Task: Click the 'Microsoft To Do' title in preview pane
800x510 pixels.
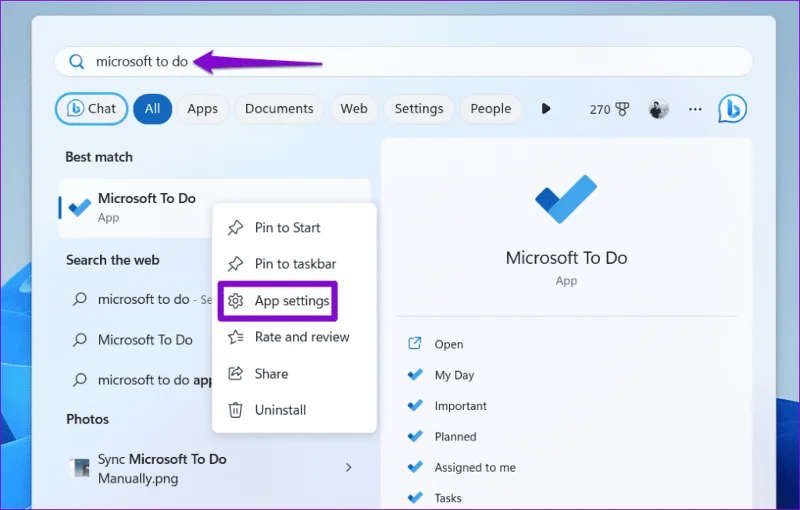Action: click(x=566, y=258)
